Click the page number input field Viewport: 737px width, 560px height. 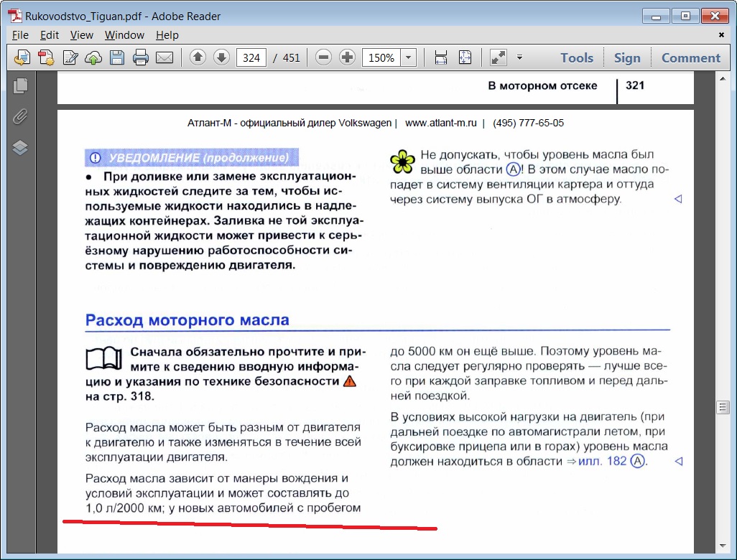[251, 58]
